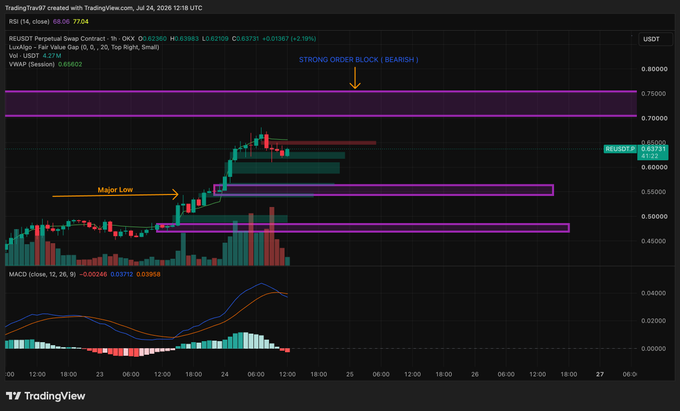Click the low price value L0.62109
Image resolution: width=680 pixels, height=411 pixels.
pyautogui.click(x=215, y=39)
